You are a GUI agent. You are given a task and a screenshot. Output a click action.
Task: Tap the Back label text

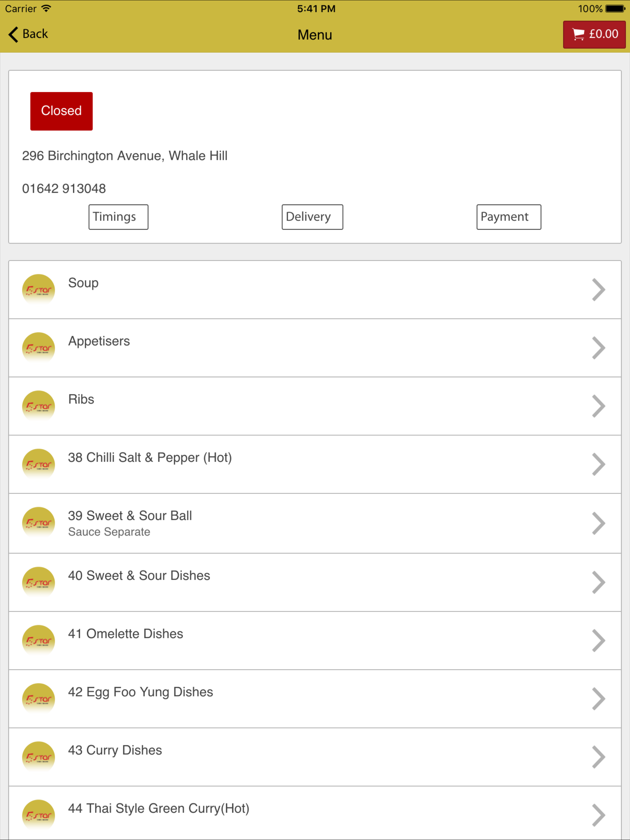[35, 34]
